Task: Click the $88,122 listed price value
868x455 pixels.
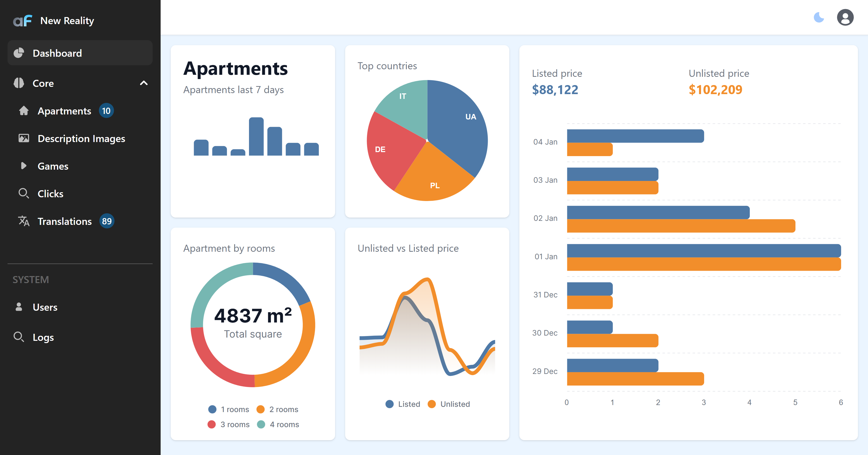Action: click(555, 90)
